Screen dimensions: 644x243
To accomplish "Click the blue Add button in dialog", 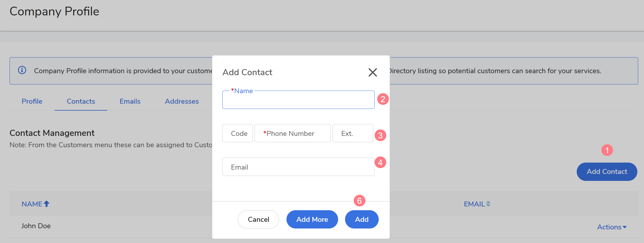I will (362, 219).
